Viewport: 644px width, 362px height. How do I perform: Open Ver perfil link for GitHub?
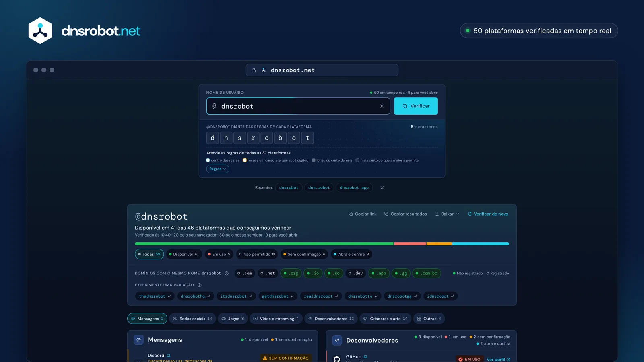(498, 359)
